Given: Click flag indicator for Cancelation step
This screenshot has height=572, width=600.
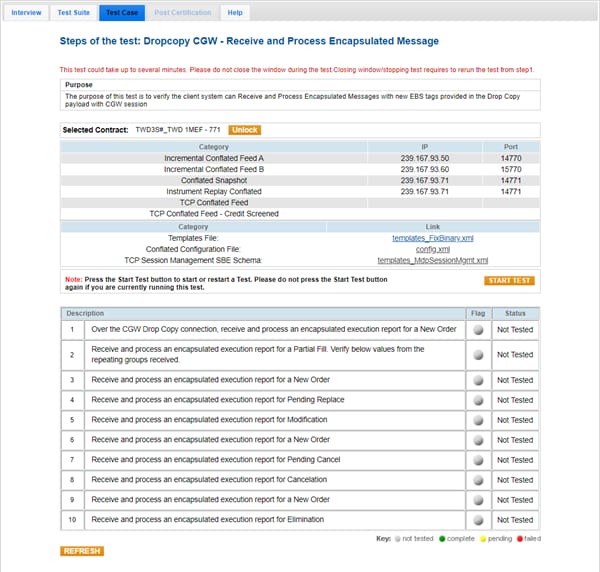Looking at the screenshot, I should 477,480.
